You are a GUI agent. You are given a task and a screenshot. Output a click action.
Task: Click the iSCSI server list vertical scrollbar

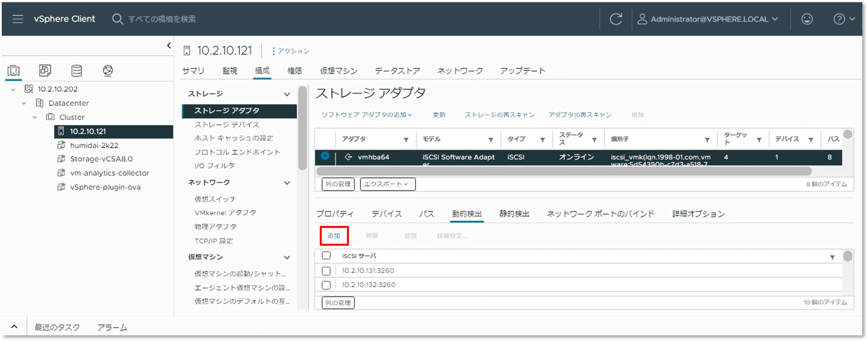pos(848,256)
